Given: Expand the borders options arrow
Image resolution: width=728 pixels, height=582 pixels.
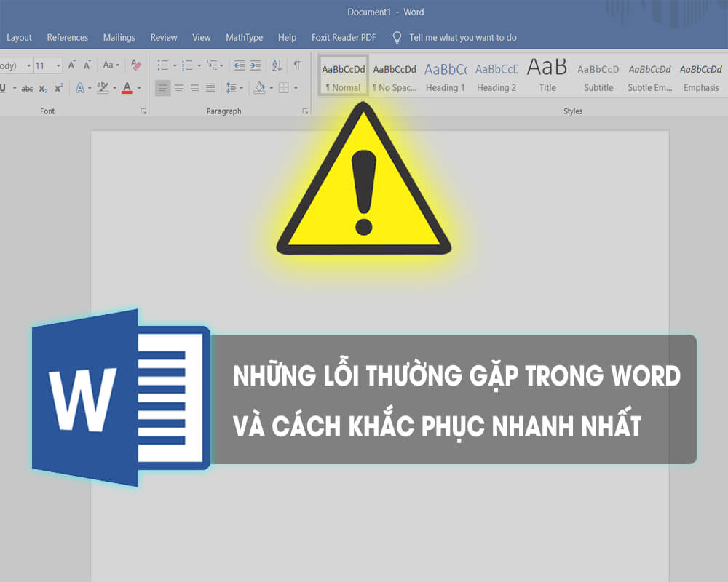Looking at the screenshot, I should [x=296, y=88].
